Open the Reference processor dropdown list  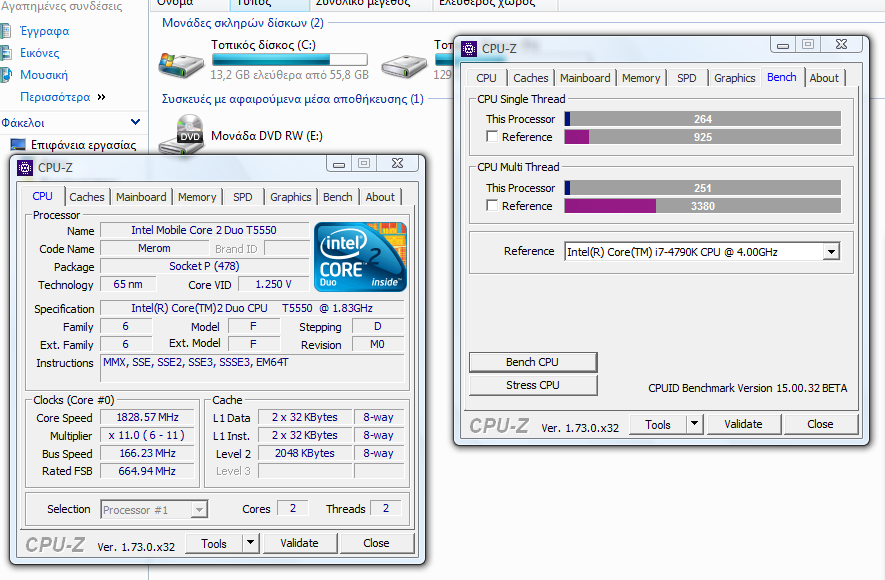(x=831, y=252)
